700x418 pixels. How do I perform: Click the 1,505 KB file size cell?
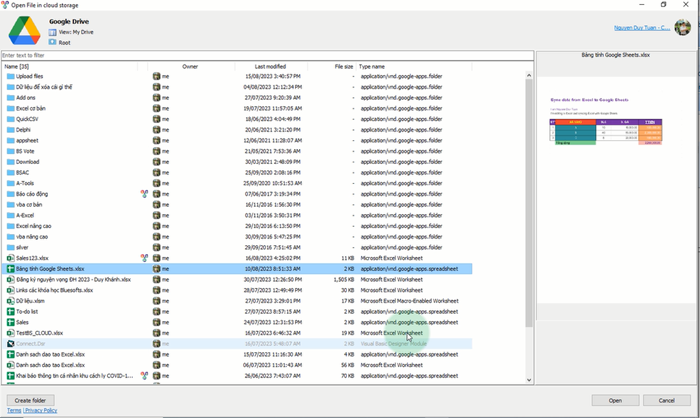pyautogui.click(x=344, y=280)
